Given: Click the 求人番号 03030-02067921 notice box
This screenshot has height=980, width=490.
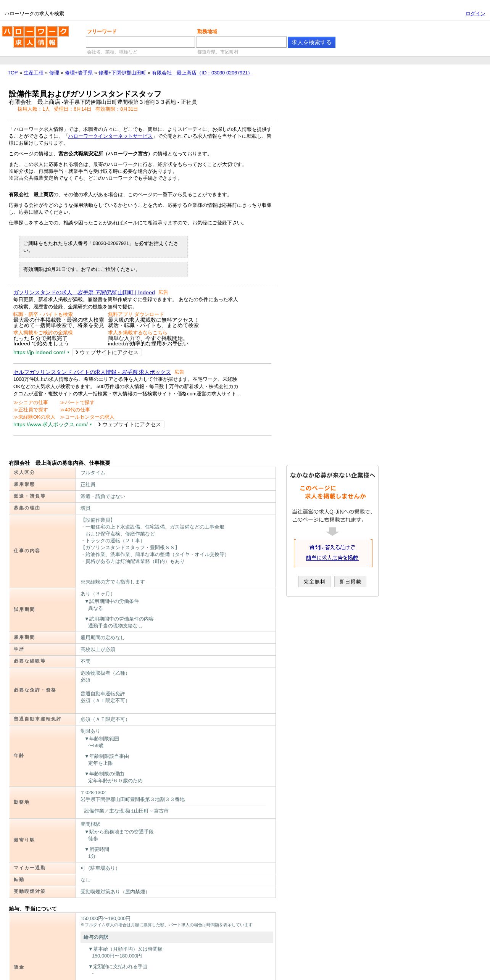Looking at the screenshot, I should click(x=103, y=247).
